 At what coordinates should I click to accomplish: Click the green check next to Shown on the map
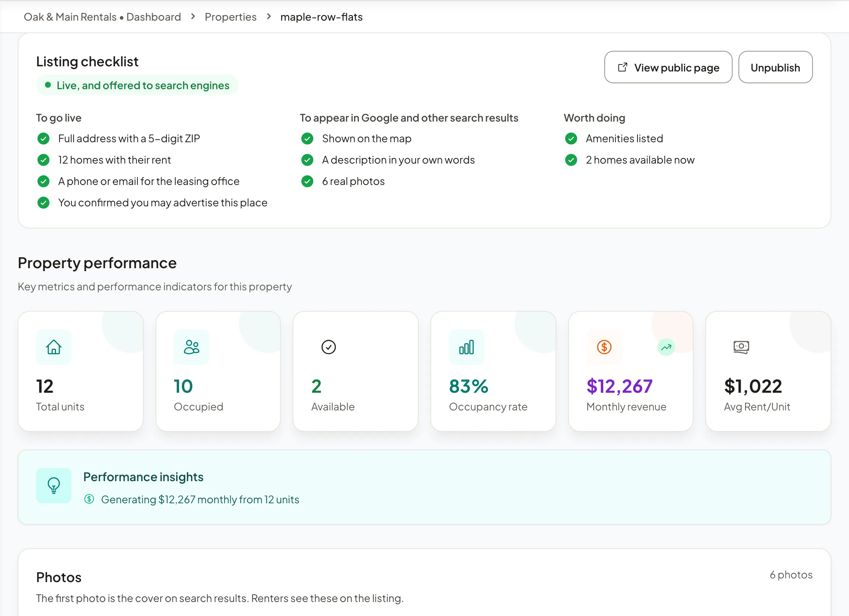click(307, 139)
